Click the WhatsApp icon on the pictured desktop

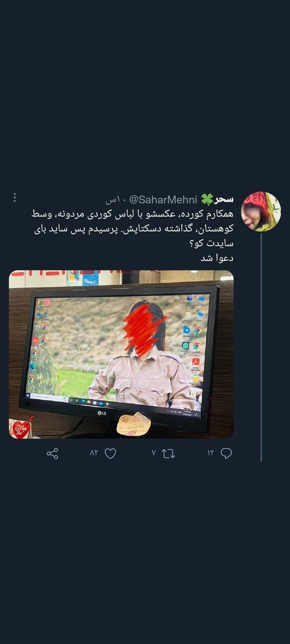pos(186,346)
